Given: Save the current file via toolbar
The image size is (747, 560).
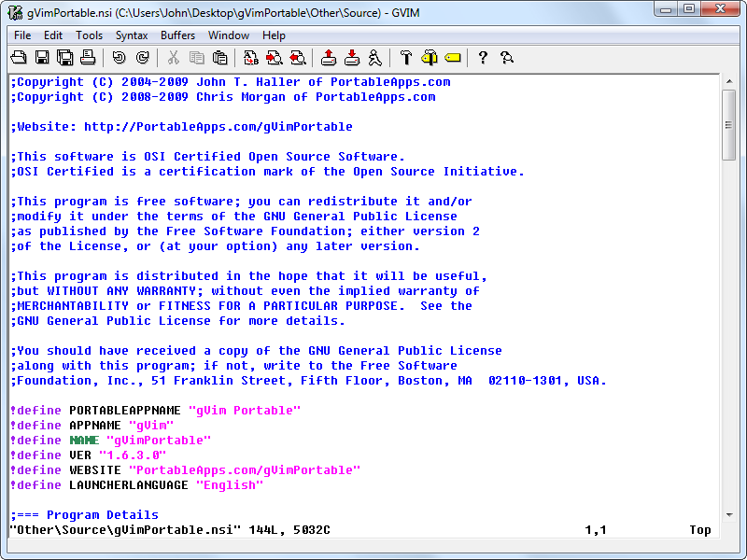Looking at the screenshot, I should (x=41, y=57).
